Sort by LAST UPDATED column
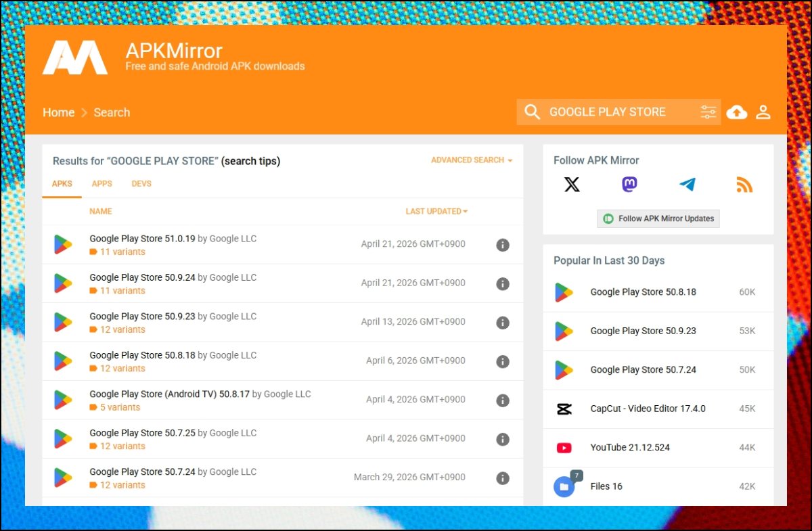 [x=436, y=211]
